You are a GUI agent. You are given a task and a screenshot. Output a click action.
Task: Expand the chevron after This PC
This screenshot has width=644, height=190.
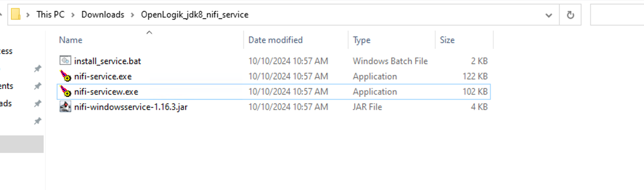coord(73,15)
